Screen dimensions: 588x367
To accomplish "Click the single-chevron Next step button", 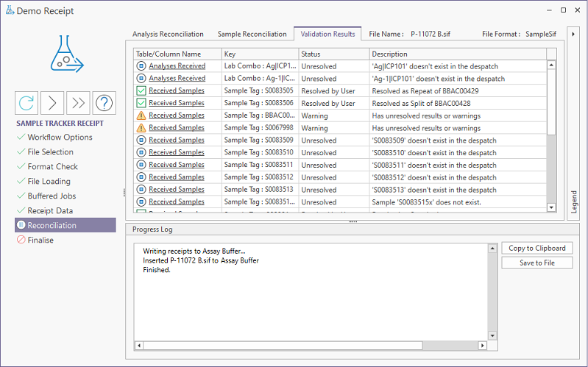I will pos(52,103).
